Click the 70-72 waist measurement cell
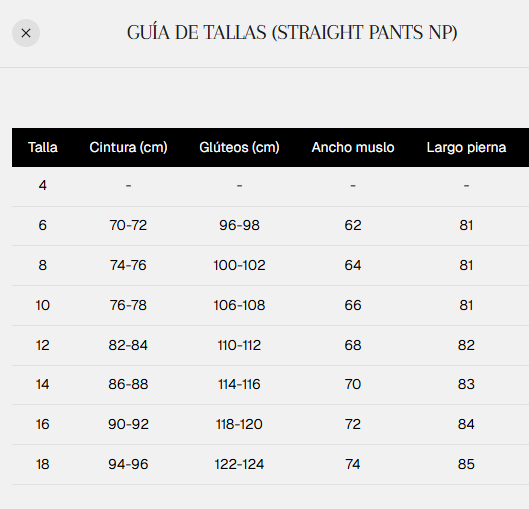Viewport: 529px width, 509px height. [x=128, y=225]
